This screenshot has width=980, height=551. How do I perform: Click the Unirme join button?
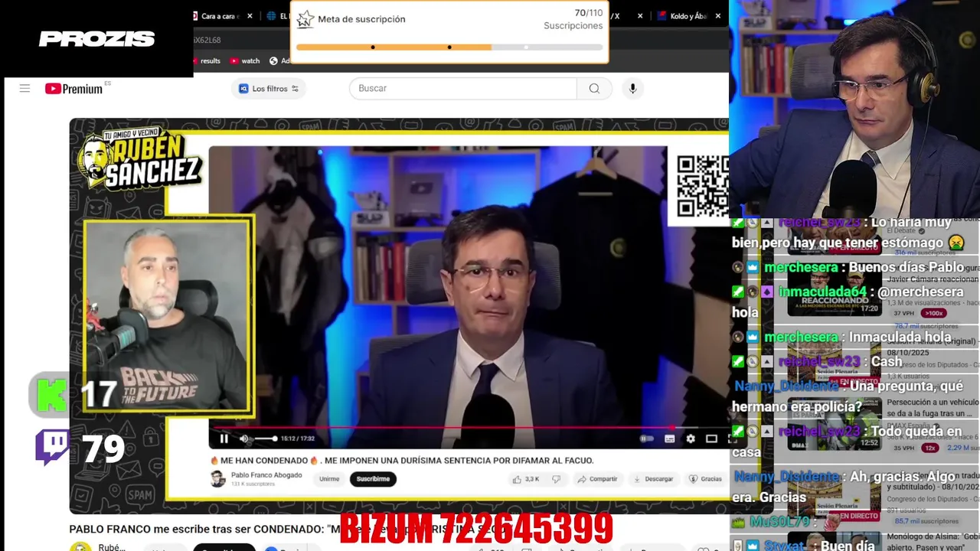(x=329, y=479)
